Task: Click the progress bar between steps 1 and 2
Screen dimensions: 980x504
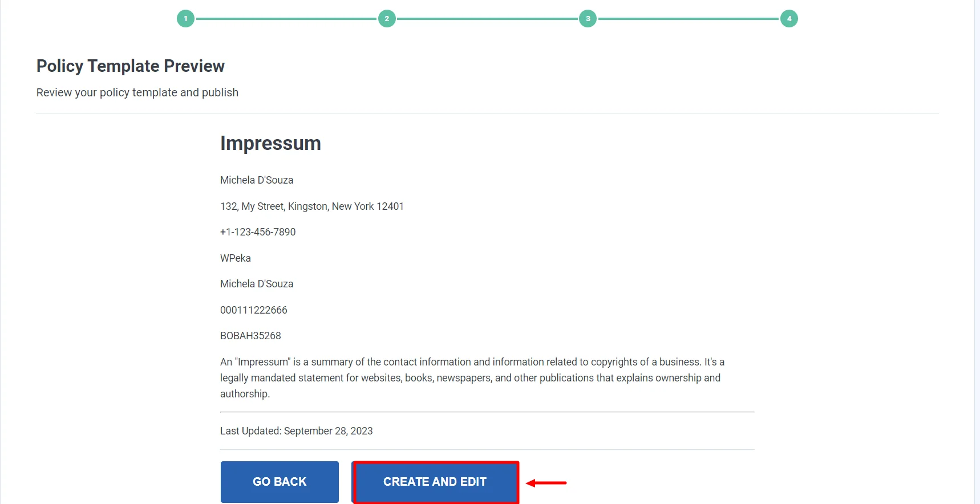Action: tap(285, 18)
